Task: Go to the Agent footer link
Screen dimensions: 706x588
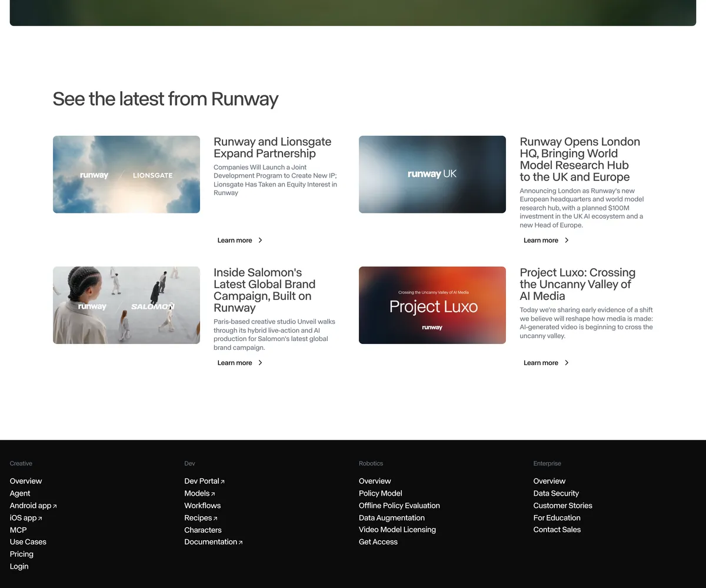Action: point(20,493)
